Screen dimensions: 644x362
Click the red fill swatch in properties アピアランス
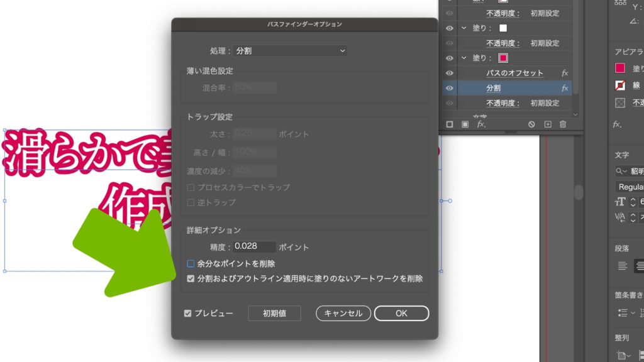pyautogui.click(x=620, y=69)
